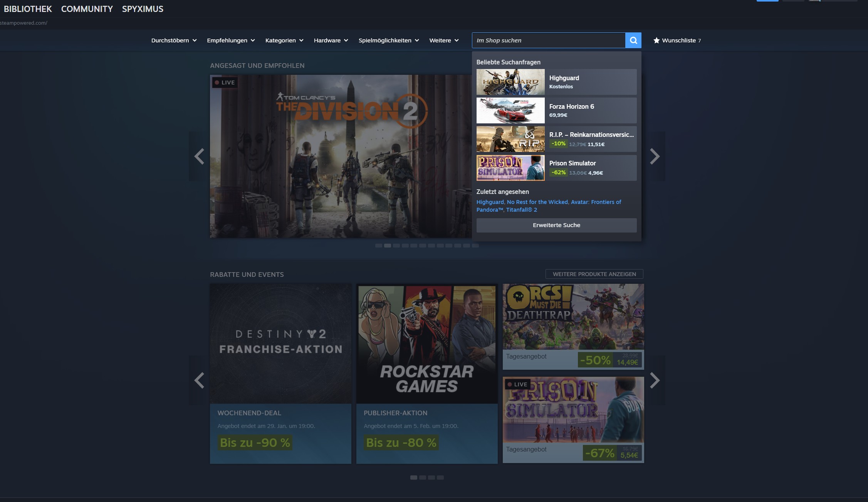Select second page dot under Rabatte section

[422, 478]
